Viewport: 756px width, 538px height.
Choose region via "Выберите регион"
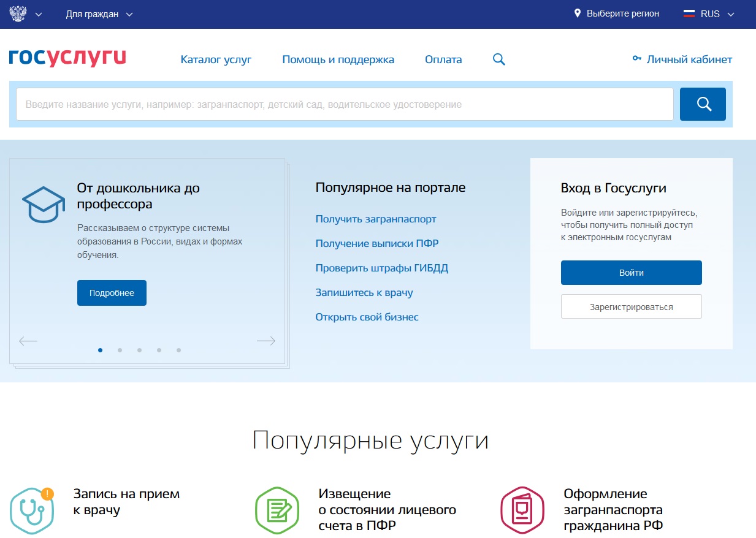pyautogui.click(x=623, y=13)
